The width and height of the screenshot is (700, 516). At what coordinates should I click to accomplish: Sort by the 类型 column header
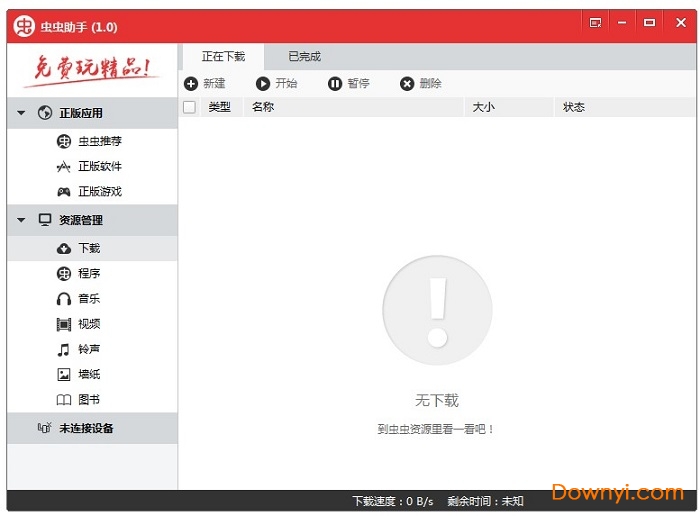coord(220,107)
